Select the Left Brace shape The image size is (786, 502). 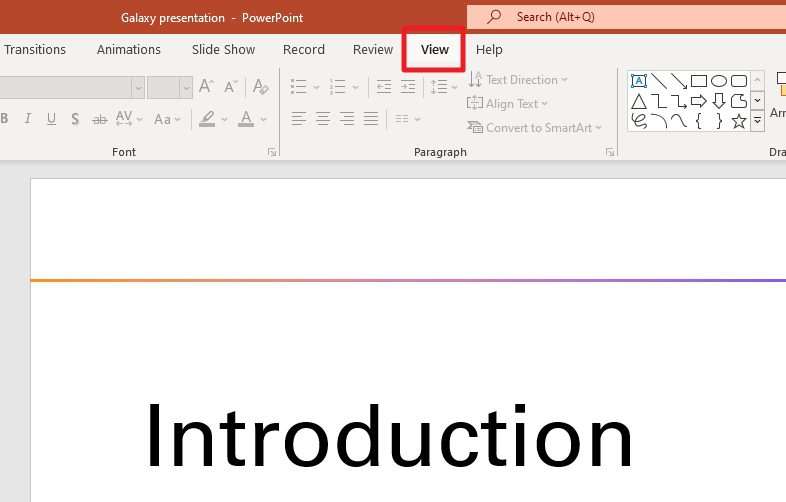[x=699, y=121]
